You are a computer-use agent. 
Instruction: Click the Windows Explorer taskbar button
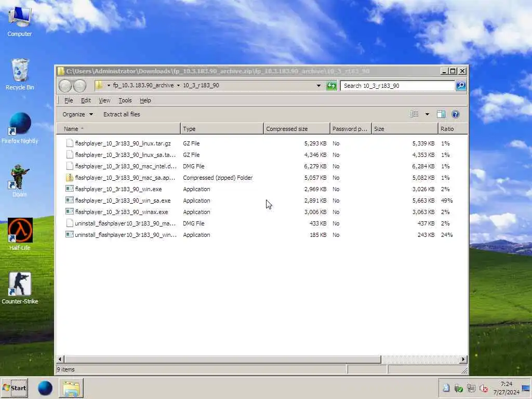click(x=71, y=388)
